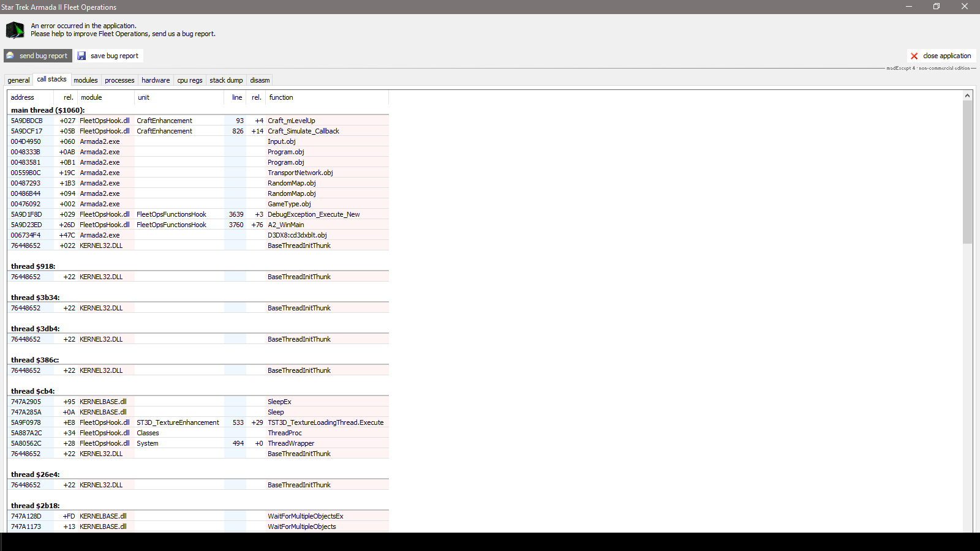Show the stack dump tab
This screenshot has width=980, height=551.
[x=226, y=80]
